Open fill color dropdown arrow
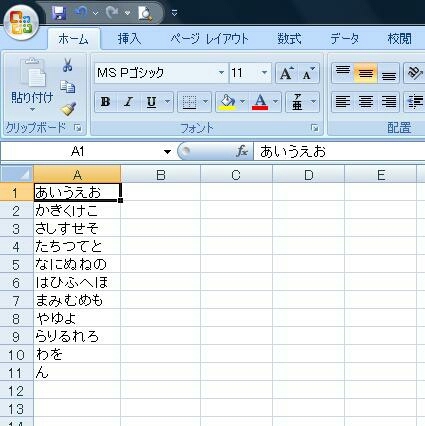 pyautogui.click(x=242, y=102)
